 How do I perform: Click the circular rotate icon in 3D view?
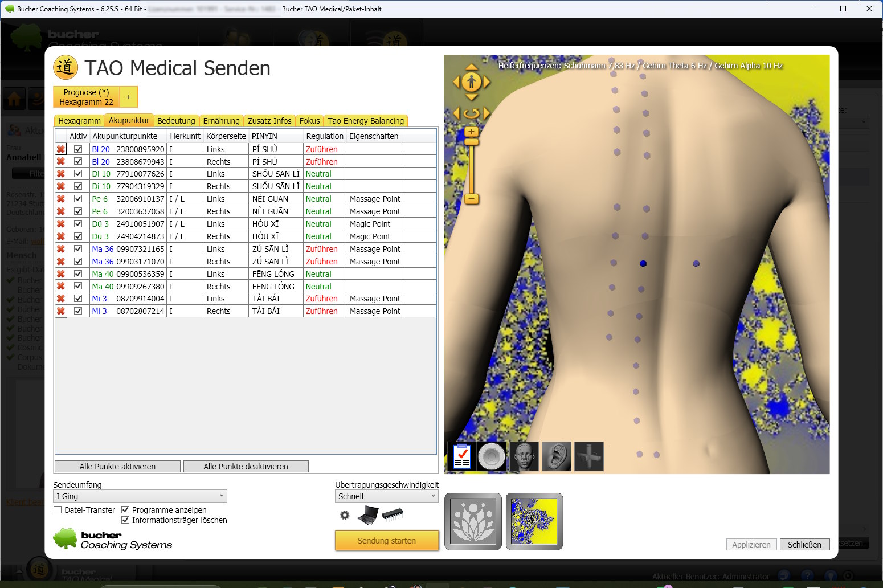(471, 113)
